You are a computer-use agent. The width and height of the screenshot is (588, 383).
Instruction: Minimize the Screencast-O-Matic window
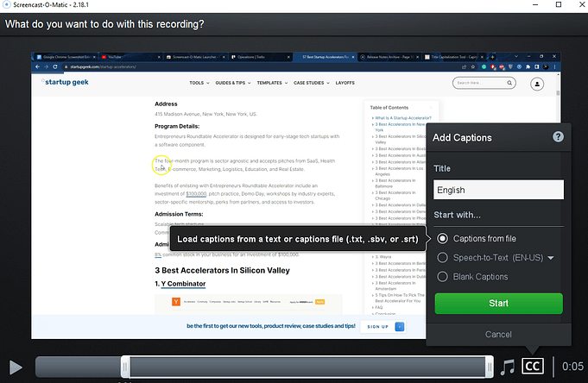pos(535,5)
